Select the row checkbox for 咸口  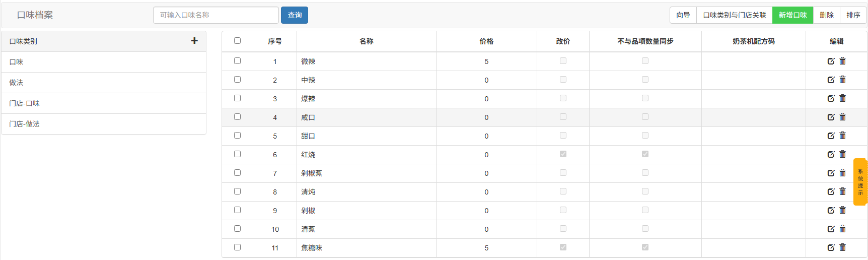point(237,117)
